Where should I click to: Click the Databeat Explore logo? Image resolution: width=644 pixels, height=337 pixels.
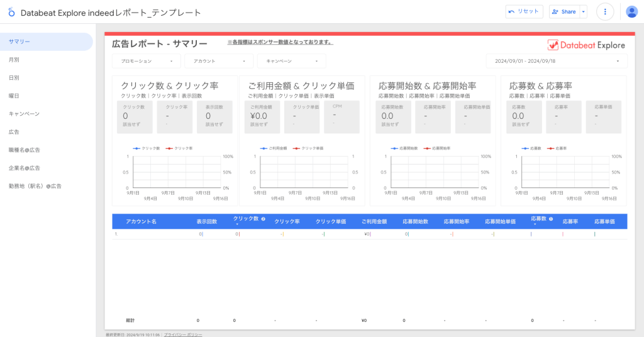586,45
